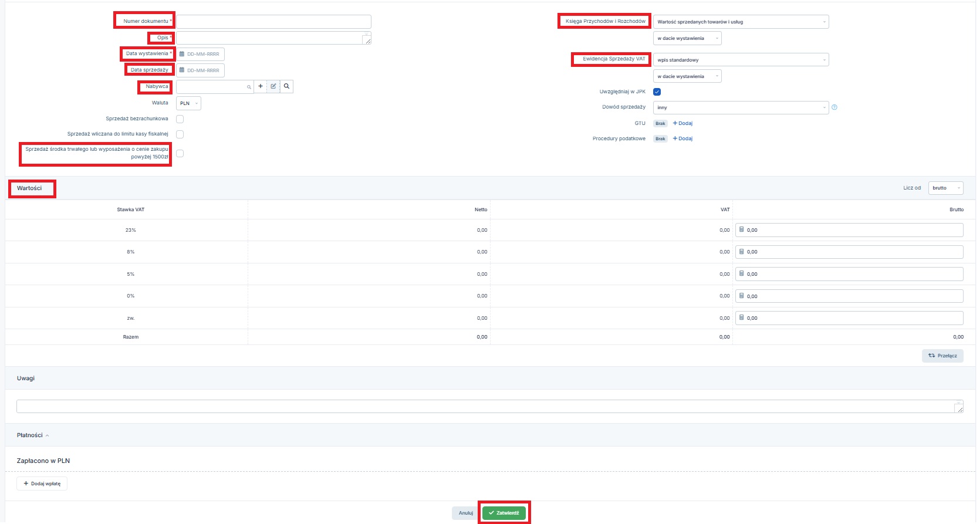Click calculator icon in the 8% Brutto field
The width and height of the screenshot is (980, 524).
click(742, 252)
